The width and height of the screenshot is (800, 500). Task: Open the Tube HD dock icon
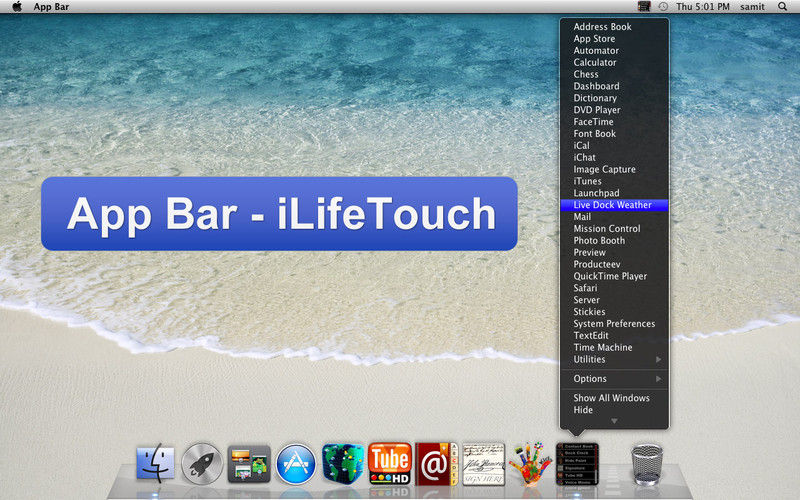390,463
